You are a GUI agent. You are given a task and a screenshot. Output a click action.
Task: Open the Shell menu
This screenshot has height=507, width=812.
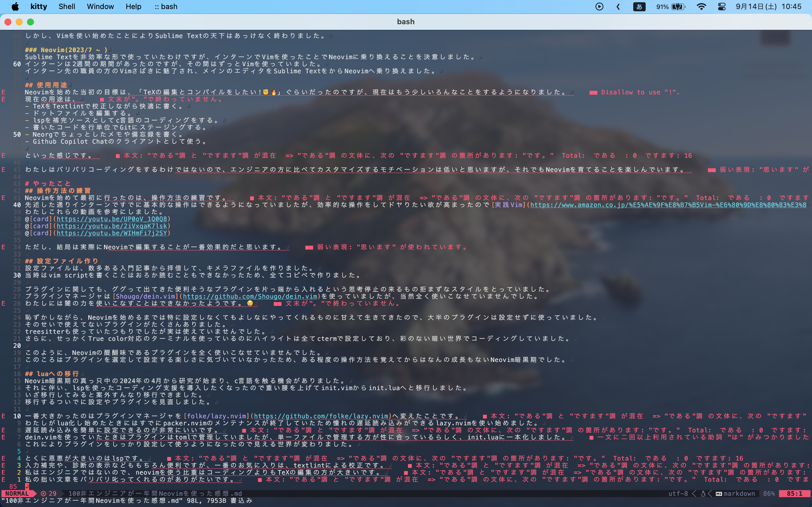point(67,6)
